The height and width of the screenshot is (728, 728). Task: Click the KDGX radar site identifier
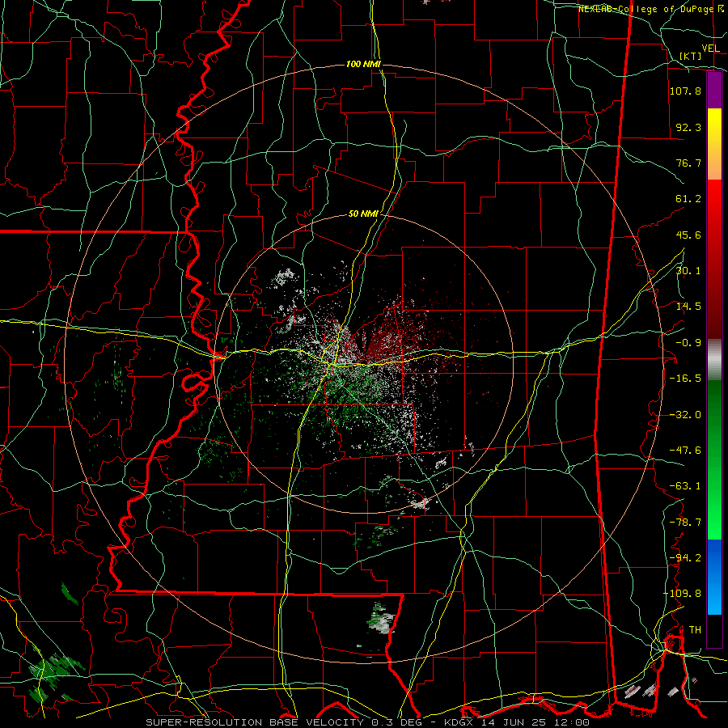click(460, 722)
